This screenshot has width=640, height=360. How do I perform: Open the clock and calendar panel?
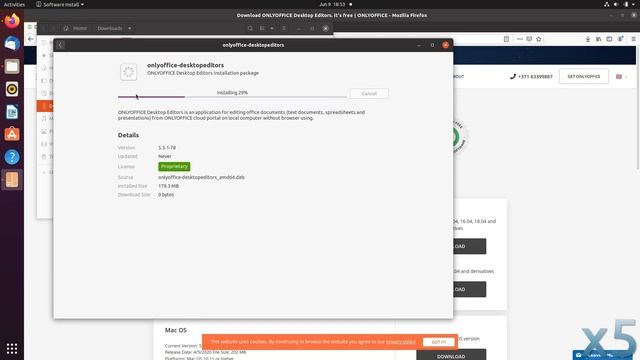(332, 4)
